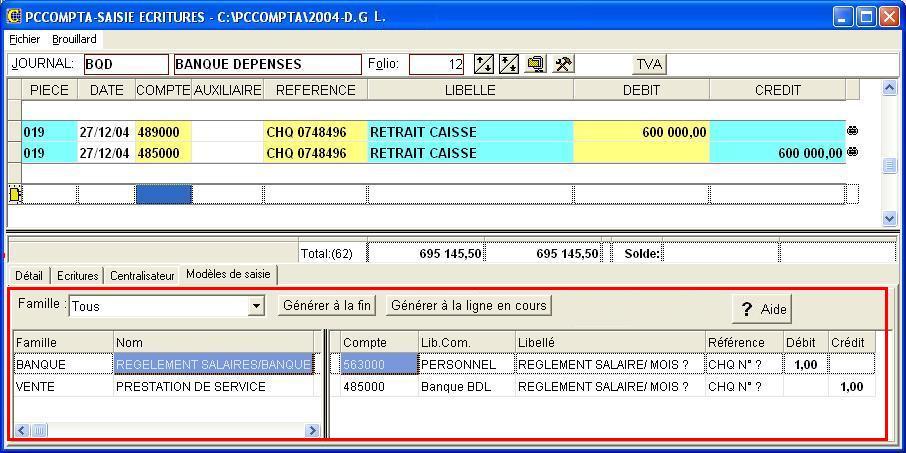Screen dimensions: 906x453
Task: Open the hammer tools icon
Action: [563, 64]
